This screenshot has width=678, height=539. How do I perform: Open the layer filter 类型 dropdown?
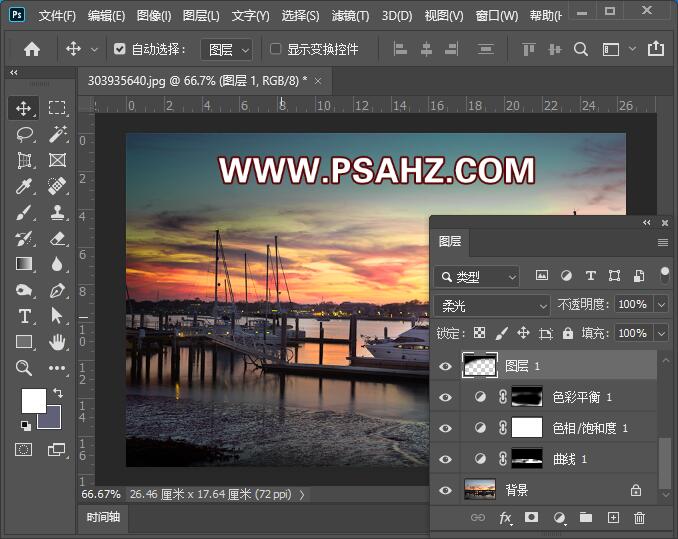[x=477, y=277]
